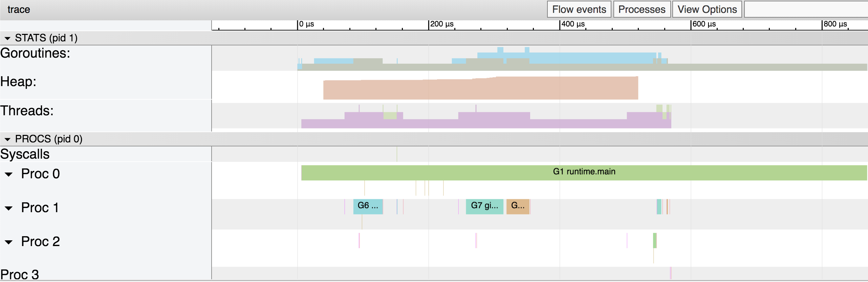Collapse the STATS (pid 1) section

7,38
